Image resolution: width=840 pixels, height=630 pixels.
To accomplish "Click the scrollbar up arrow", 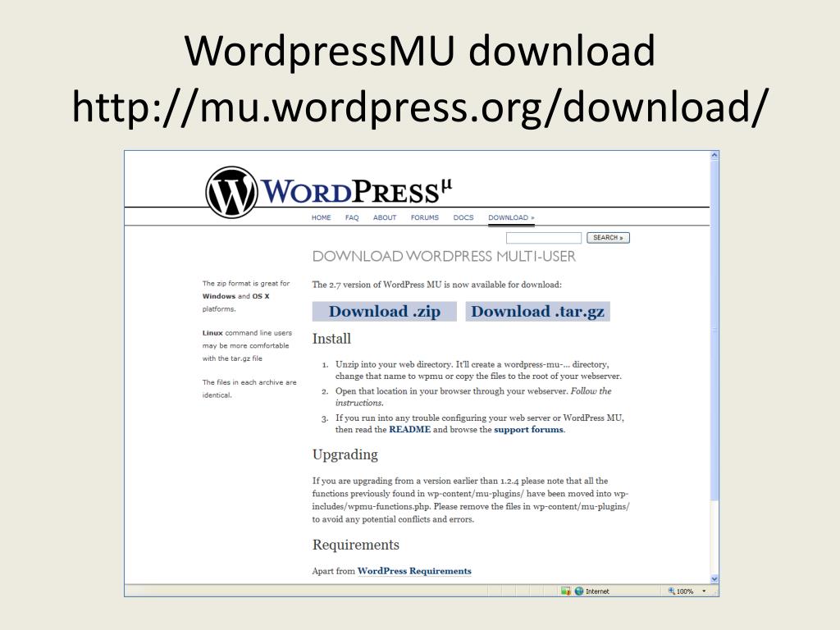I will pyautogui.click(x=714, y=155).
